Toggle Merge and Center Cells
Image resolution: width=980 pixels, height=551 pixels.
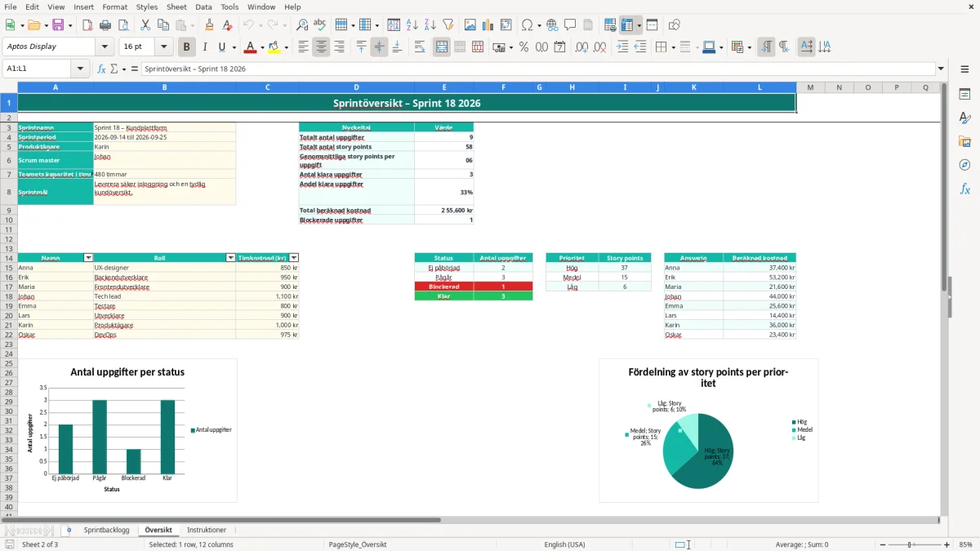442,47
